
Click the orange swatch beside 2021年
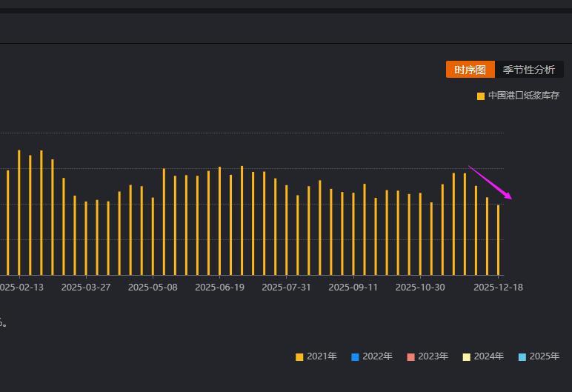tap(299, 357)
